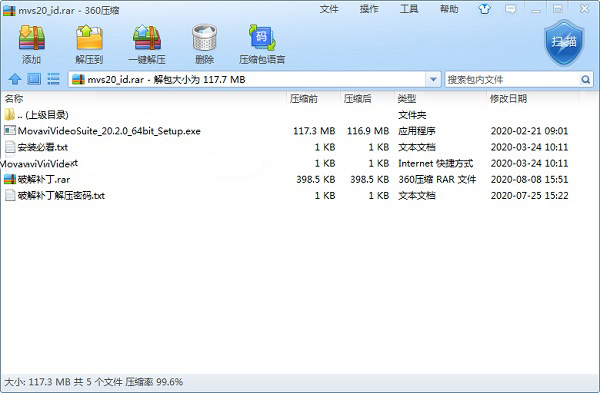
Task: Open the 工具 menu
Action: (409, 9)
